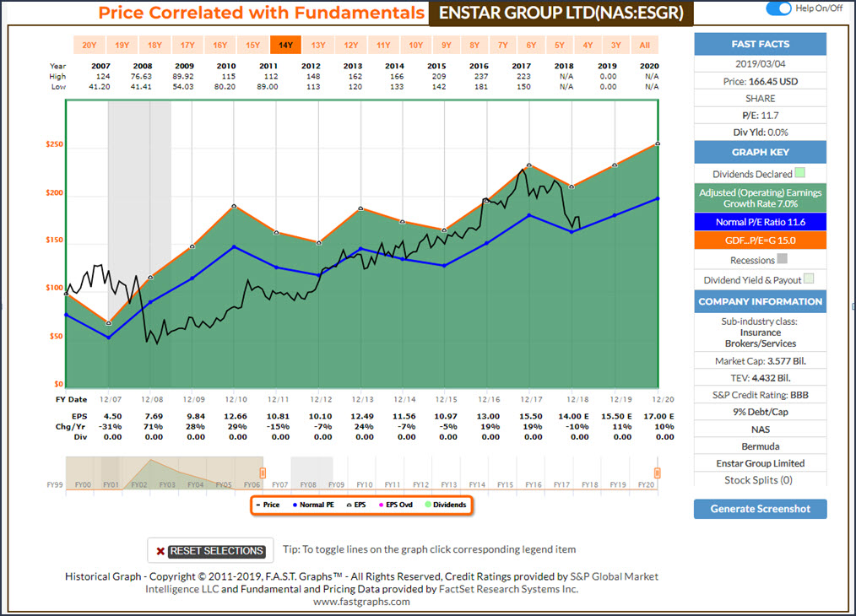Select the 20Y time range tab
Screen dimensions: 856x616
click(89, 46)
